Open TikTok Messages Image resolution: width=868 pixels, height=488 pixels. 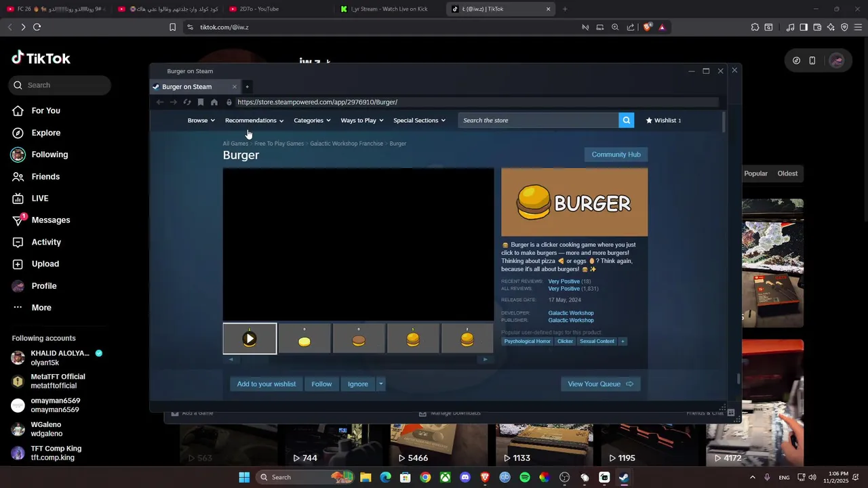(41, 220)
